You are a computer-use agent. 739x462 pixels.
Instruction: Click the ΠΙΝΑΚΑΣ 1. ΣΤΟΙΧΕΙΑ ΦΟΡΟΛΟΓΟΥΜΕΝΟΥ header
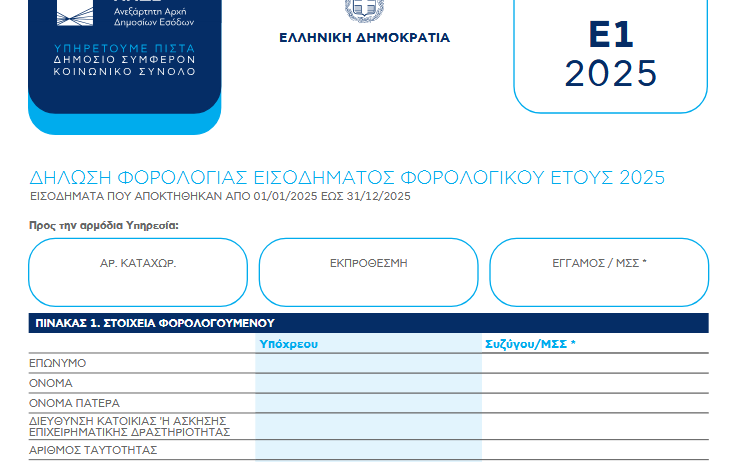[x=369, y=323]
